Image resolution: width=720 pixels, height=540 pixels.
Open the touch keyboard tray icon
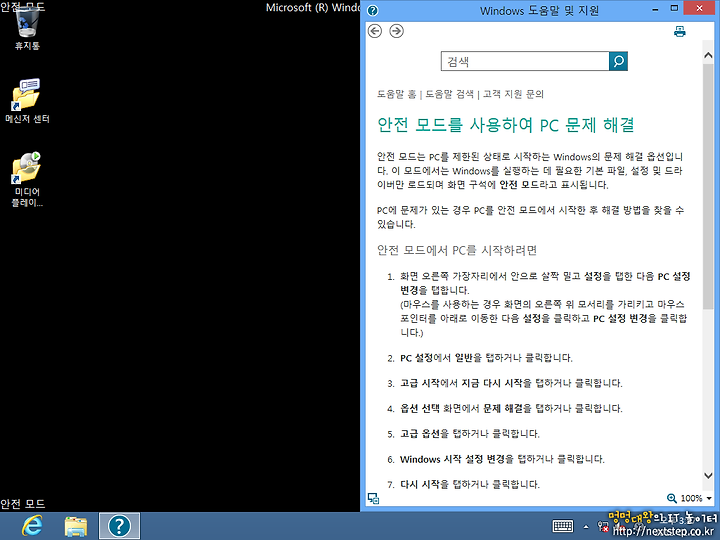tap(562, 526)
